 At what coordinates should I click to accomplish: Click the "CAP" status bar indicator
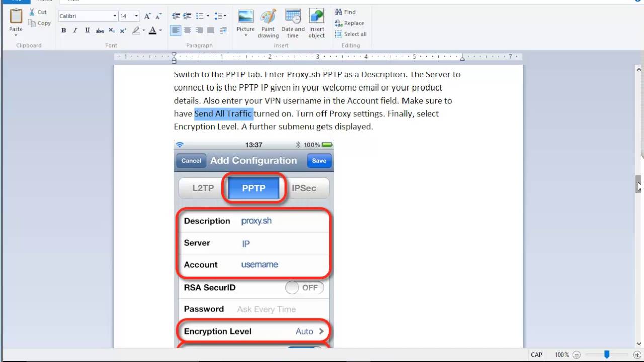[536, 355]
